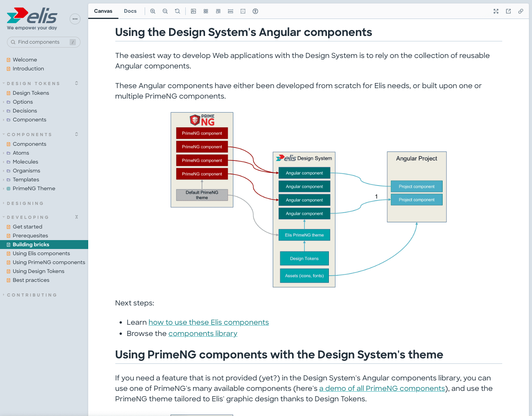This screenshot has height=416, width=532.
Task: Expand the Decisions folder
Action: (25, 111)
